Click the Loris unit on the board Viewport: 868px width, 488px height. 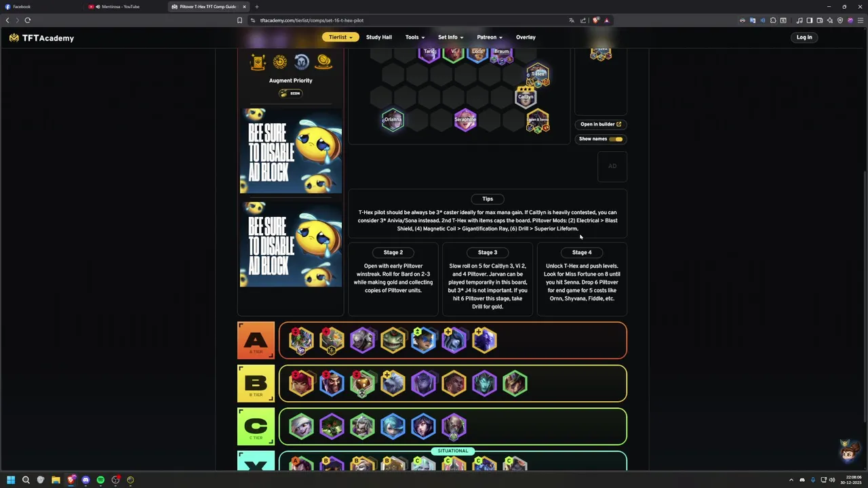pyautogui.click(x=477, y=54)
